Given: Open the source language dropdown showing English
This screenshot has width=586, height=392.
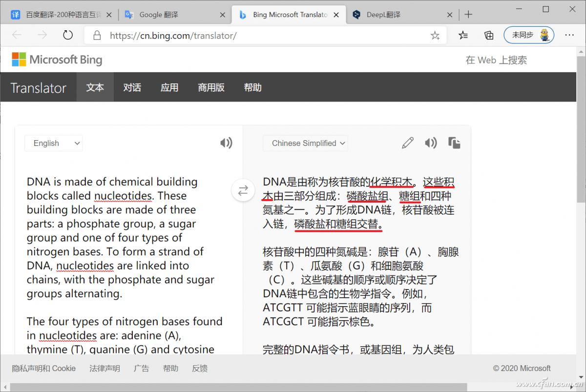Looking at the screenshot, I should point(54,143).
